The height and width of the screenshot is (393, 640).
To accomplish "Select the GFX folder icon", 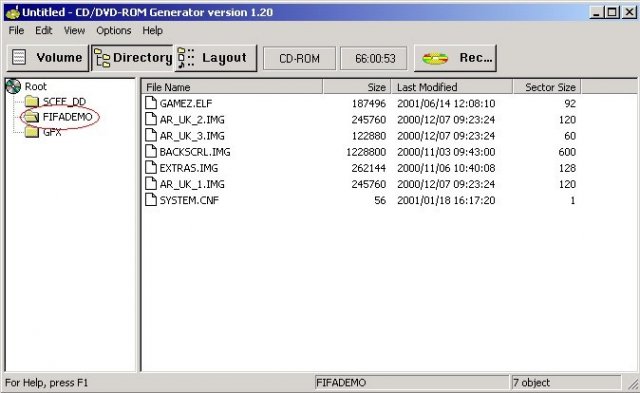I will click(32, 132).
